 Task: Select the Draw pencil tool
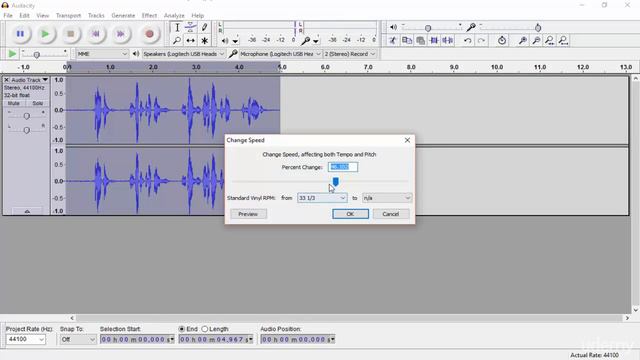coord(204,28)
